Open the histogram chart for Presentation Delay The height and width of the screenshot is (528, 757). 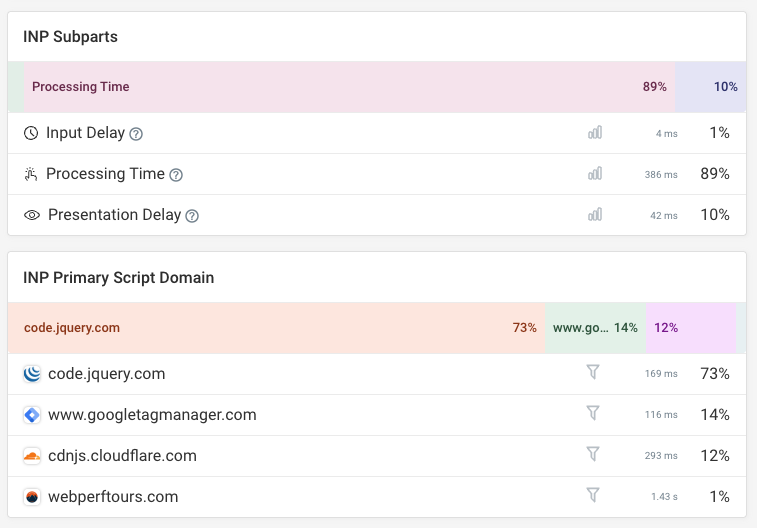595,215
